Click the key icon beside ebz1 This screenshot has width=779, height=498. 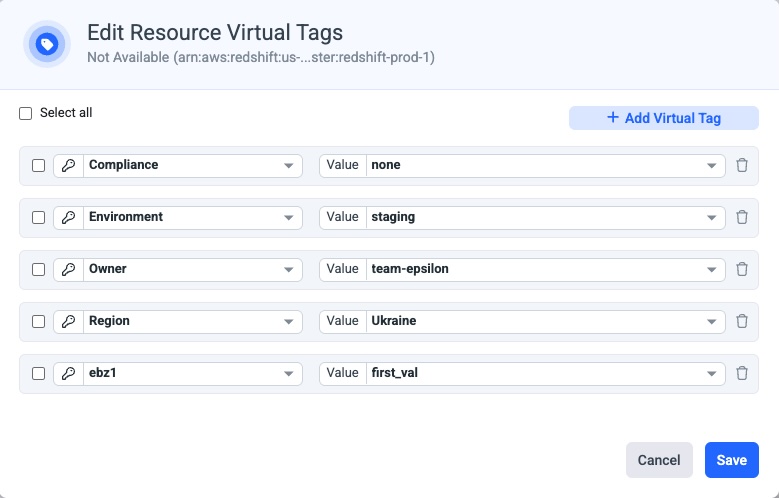69,374
